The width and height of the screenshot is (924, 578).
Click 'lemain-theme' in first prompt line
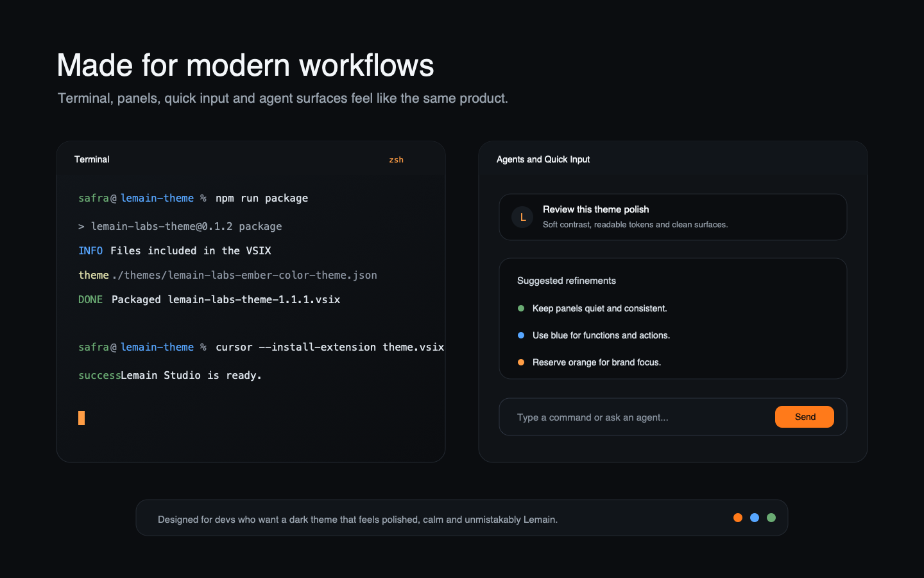[157, 198]
